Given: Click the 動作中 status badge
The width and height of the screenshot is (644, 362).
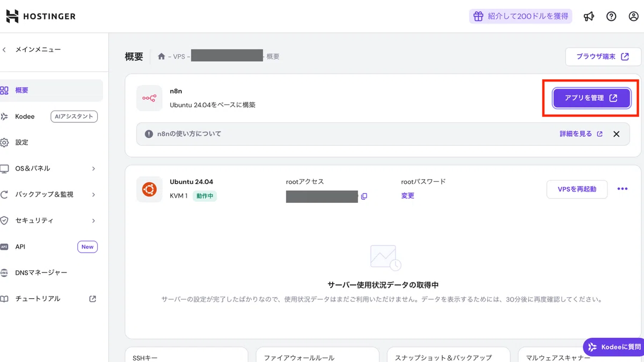Looking at the screenshot, I should pyautogui.click(x=204, y=196).
